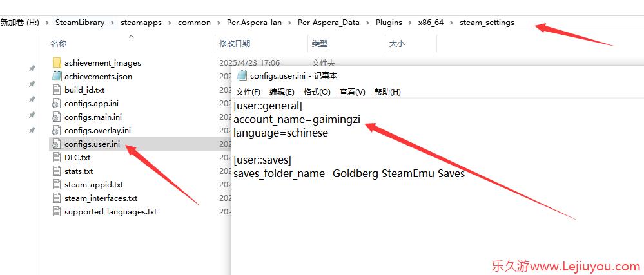Click the configs.app.ini gear icon
The width and height of the screenshot is (644, 275).
pyautogui.click(x=57, y=104)
